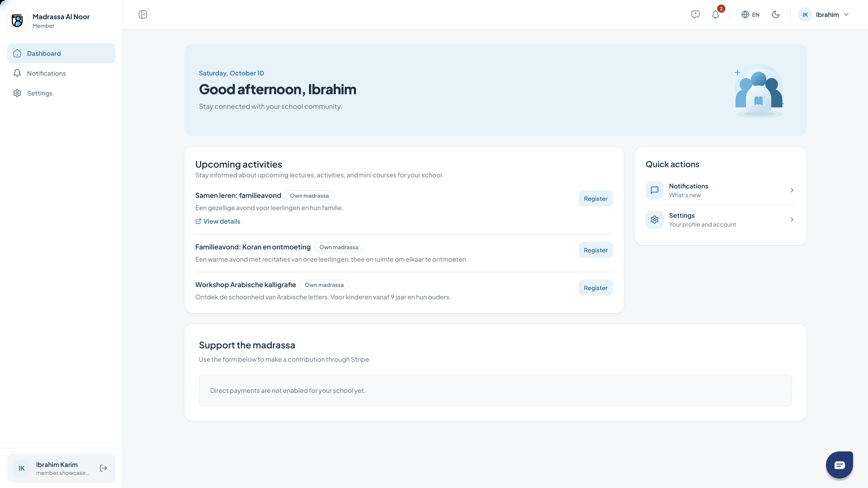
Task: Open the help chat icon in header
Action: click(x=695, y=14)
